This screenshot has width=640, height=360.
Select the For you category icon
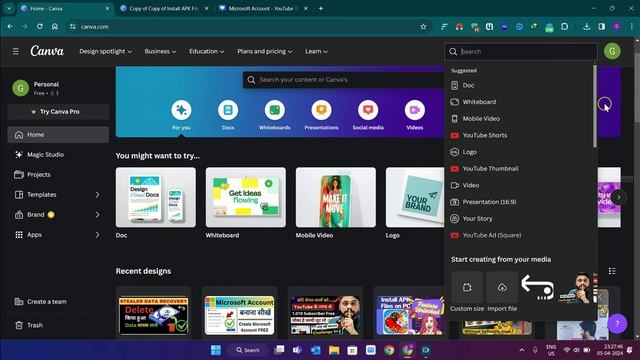point(181,110)
